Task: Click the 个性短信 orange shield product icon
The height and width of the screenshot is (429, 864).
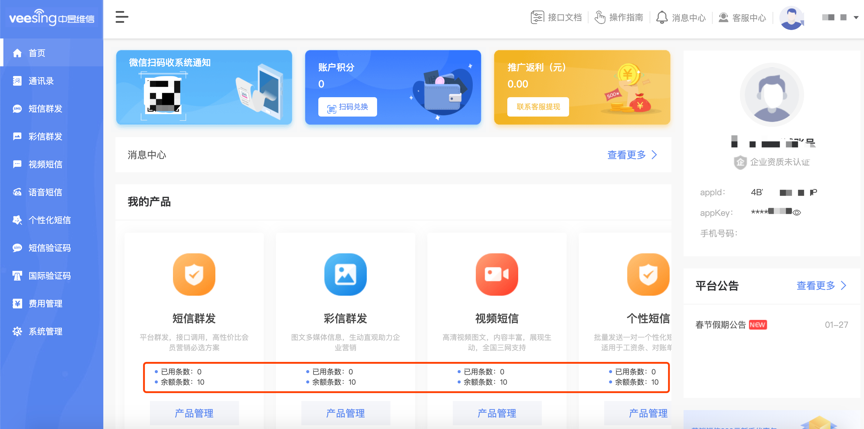Action: (x=648, y=274)
